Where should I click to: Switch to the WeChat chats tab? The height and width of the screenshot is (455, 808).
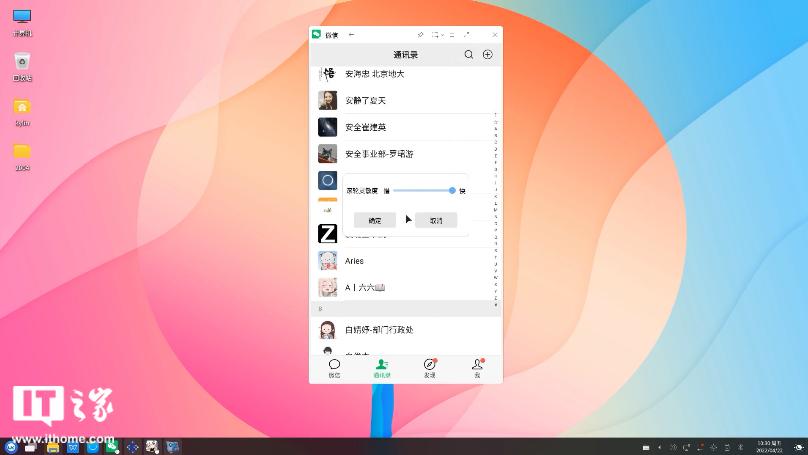click(334, 366)
